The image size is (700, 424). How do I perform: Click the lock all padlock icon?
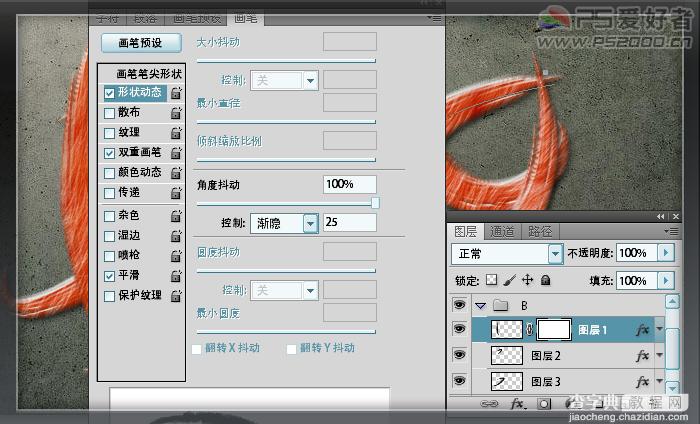tap(545, 280)
